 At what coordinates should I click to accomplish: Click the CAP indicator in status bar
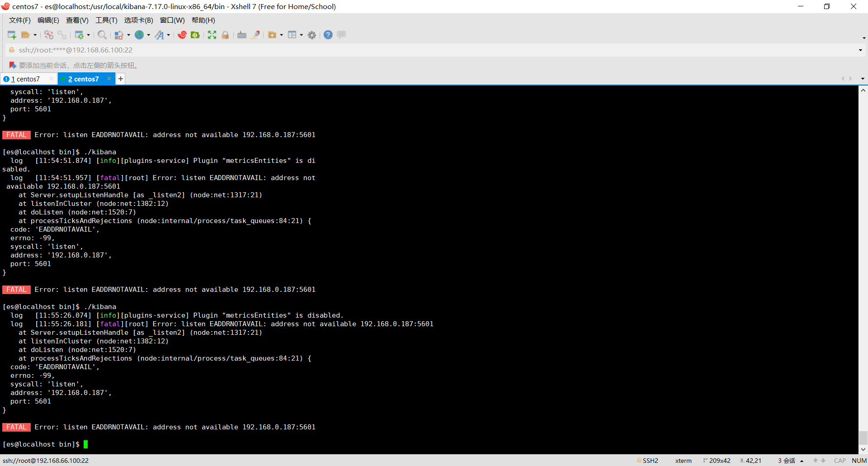click(x=840, y=461)
